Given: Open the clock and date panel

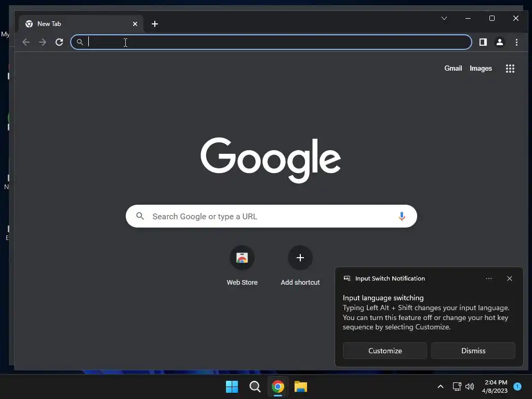Looking at the screenshot, I should coord(495,387).
